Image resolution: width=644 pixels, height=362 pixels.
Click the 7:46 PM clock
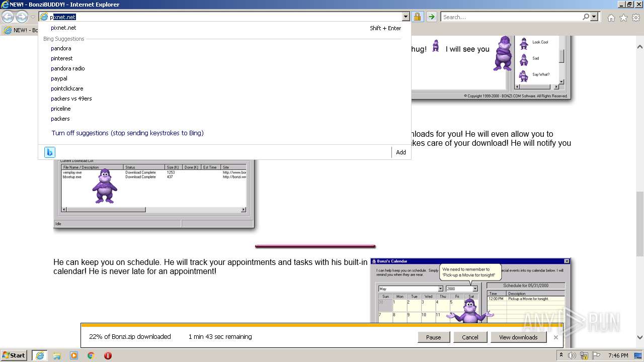618,355
